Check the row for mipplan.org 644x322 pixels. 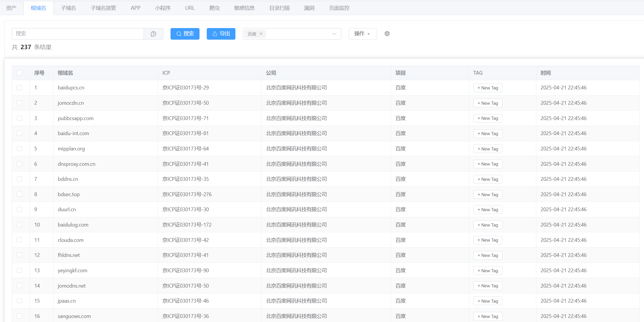[x=19, y=148]
